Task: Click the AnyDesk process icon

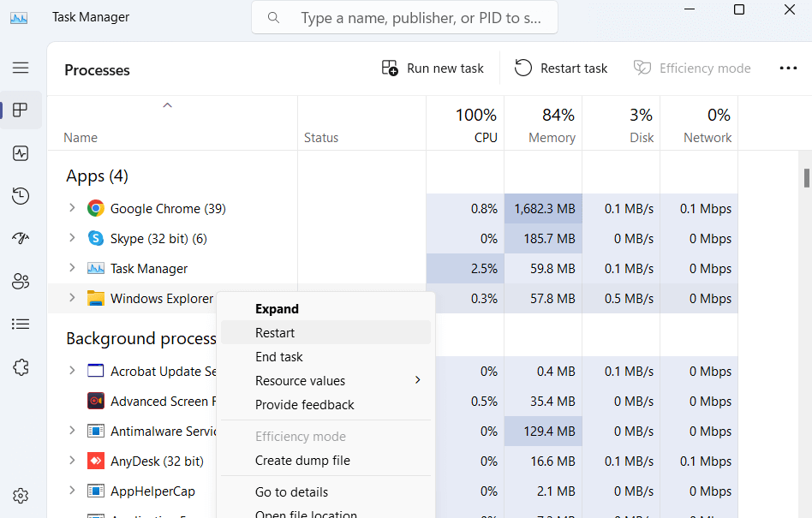Action: 96,461
